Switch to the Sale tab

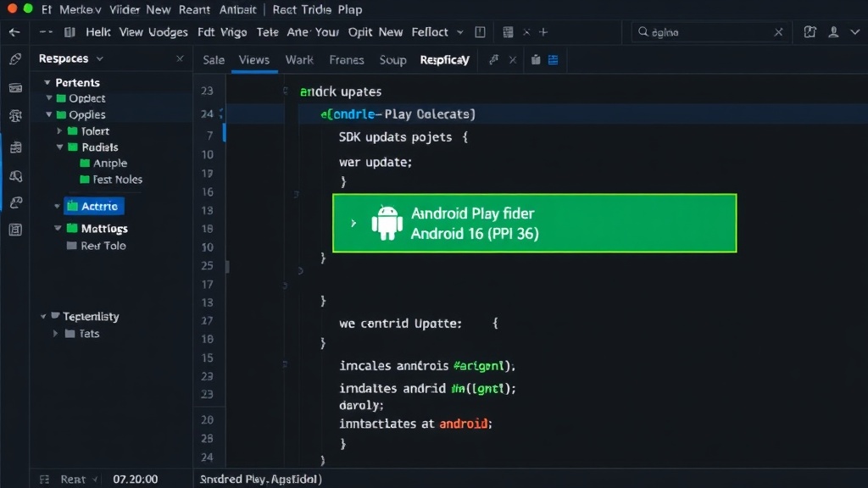coord(213,60)
